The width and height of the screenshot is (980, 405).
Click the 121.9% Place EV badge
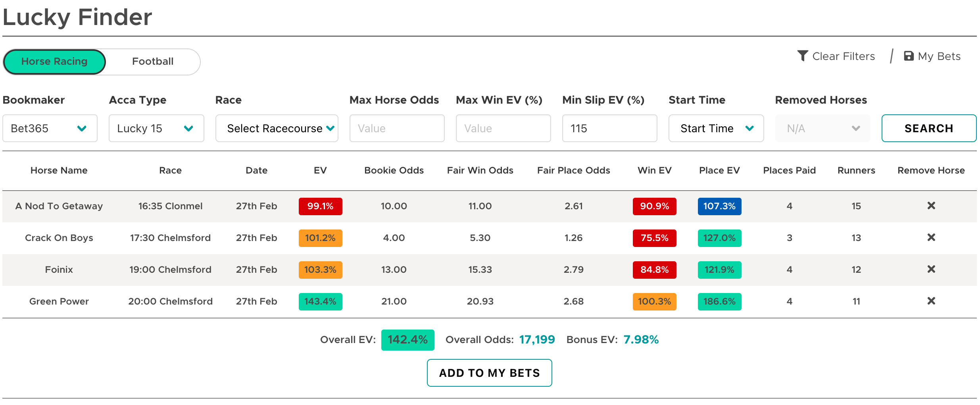[719, 270]
